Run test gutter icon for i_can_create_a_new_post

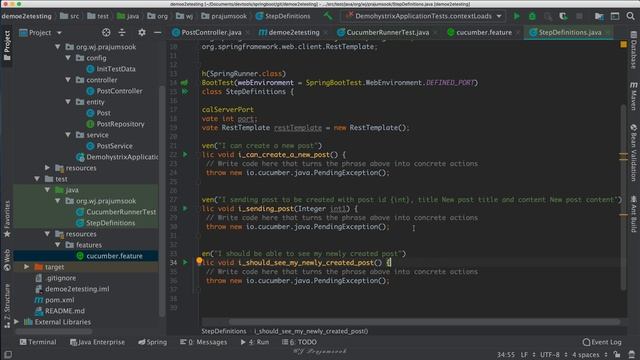[185, 154]
